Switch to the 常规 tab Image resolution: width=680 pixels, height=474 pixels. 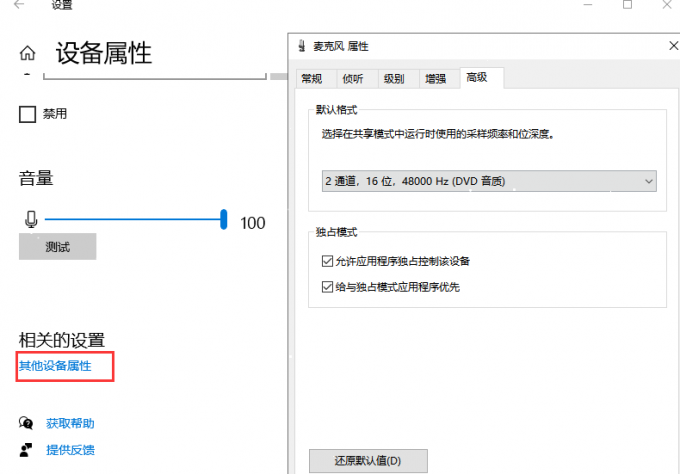click(x=312, y=79)
